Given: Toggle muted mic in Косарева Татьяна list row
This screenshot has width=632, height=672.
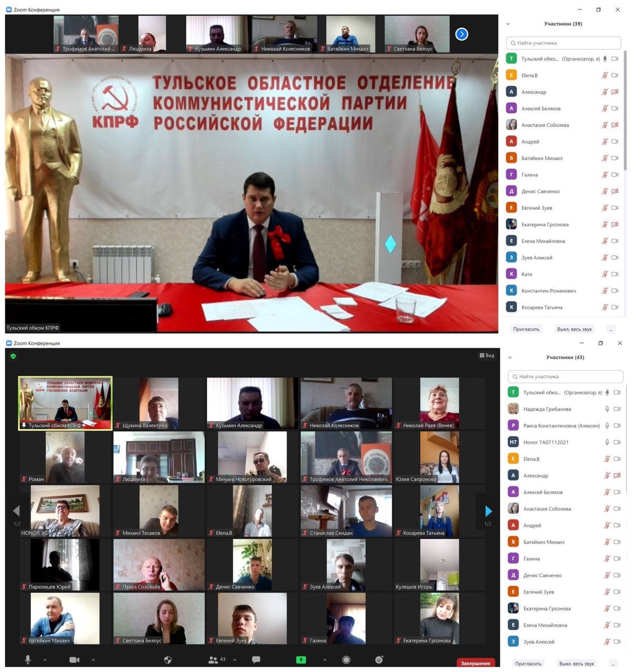Looking at the screenshot, I should (x=605, y=307).
